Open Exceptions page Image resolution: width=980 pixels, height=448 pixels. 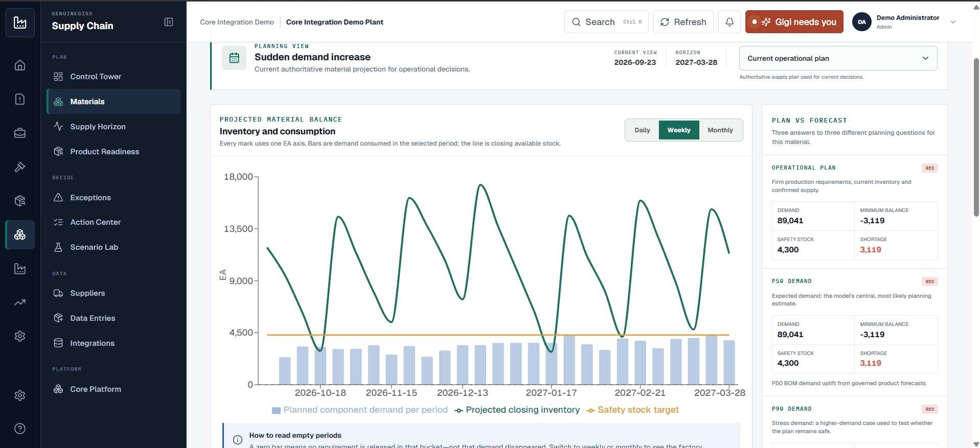click(x=113, y=198)
